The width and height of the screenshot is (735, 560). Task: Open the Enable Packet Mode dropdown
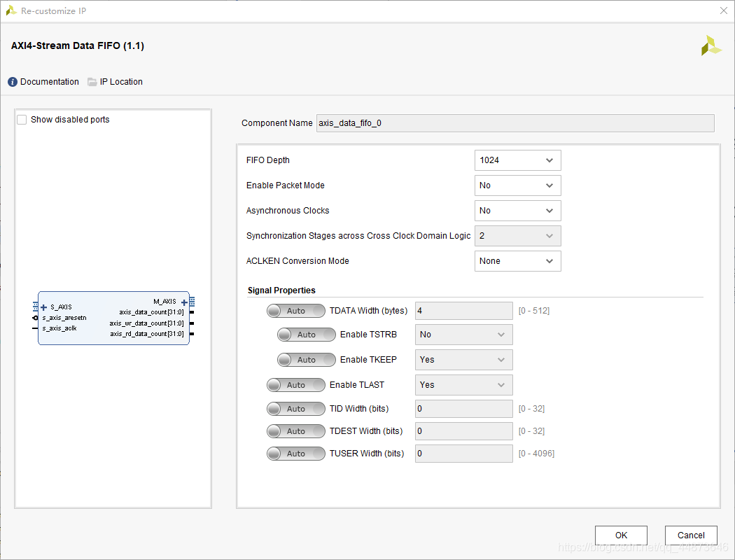517,185
